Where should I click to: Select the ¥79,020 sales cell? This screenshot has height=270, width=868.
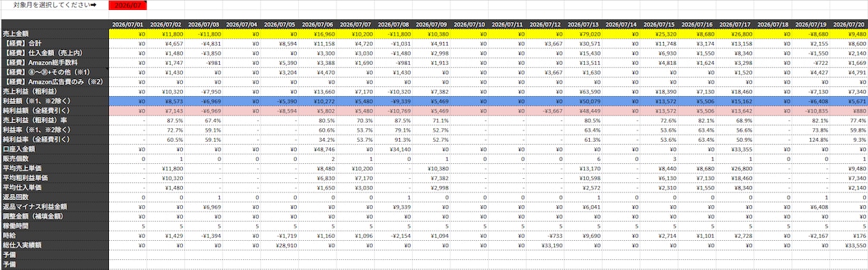coord(584,33)
